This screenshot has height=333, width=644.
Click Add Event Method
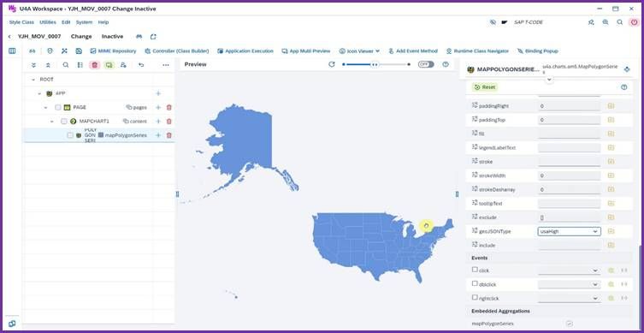[413, 51]
